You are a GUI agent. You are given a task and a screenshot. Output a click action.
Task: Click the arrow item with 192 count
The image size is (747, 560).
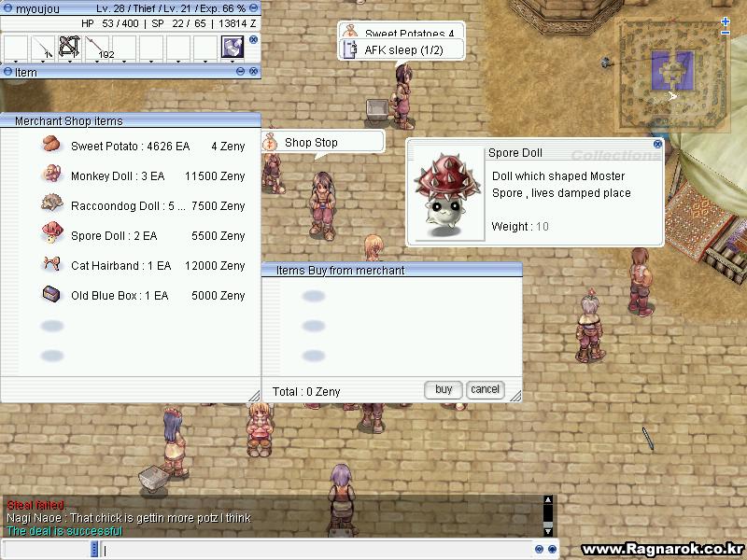click(98, 47)
